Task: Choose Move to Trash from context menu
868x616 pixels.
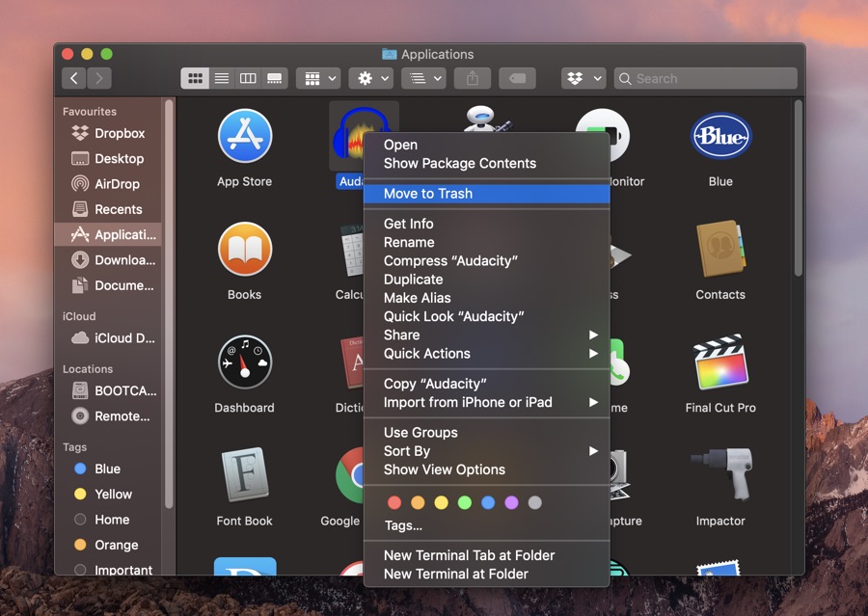Action: pyautogui.click(x=487, y=194)
